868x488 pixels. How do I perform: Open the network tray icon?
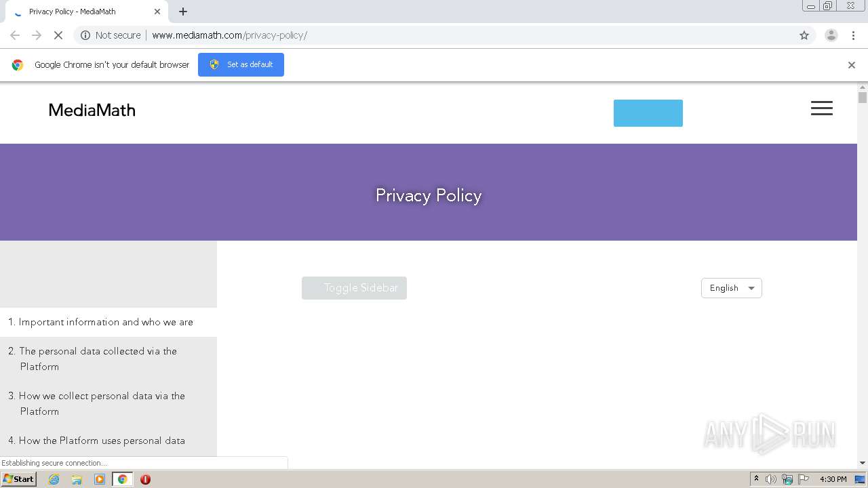pos(787,479)
